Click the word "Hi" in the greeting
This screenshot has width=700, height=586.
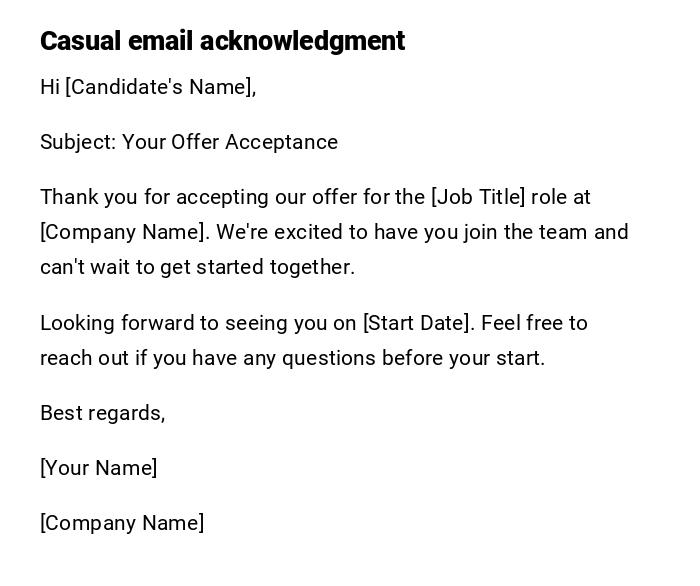click(x=50, y=87)
